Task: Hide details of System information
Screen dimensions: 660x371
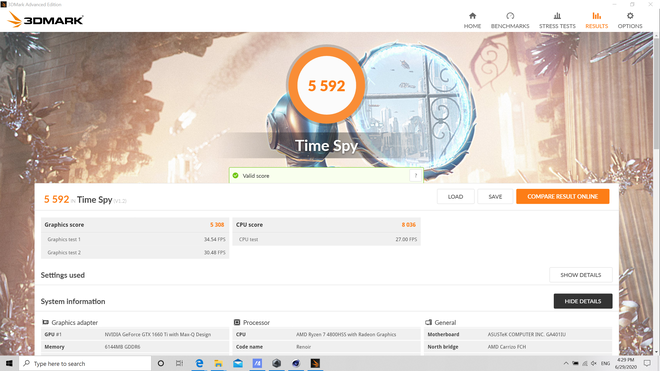Action: coord(583,301)
